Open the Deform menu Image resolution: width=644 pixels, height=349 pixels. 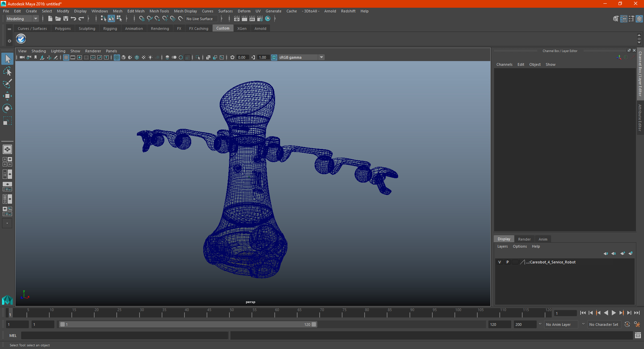244,11
